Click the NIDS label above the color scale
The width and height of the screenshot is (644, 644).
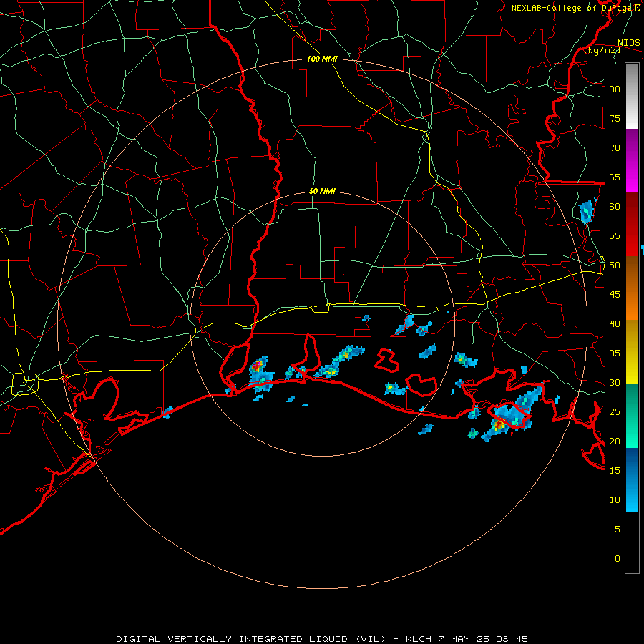628,43
